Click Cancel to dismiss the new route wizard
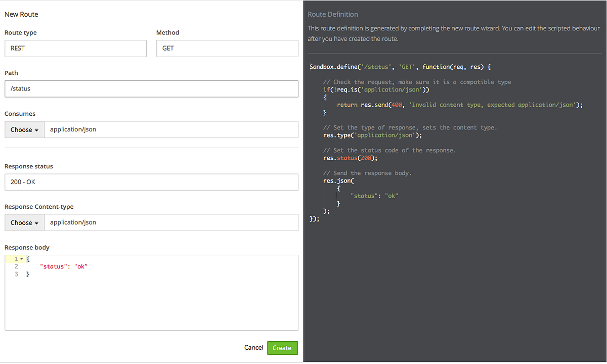This screenshot has height=364, width=607. (253, 348)
